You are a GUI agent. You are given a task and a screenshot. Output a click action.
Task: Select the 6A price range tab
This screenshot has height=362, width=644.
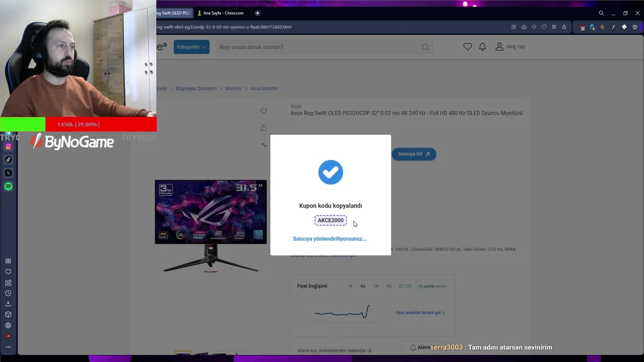(x=363, y=286)
